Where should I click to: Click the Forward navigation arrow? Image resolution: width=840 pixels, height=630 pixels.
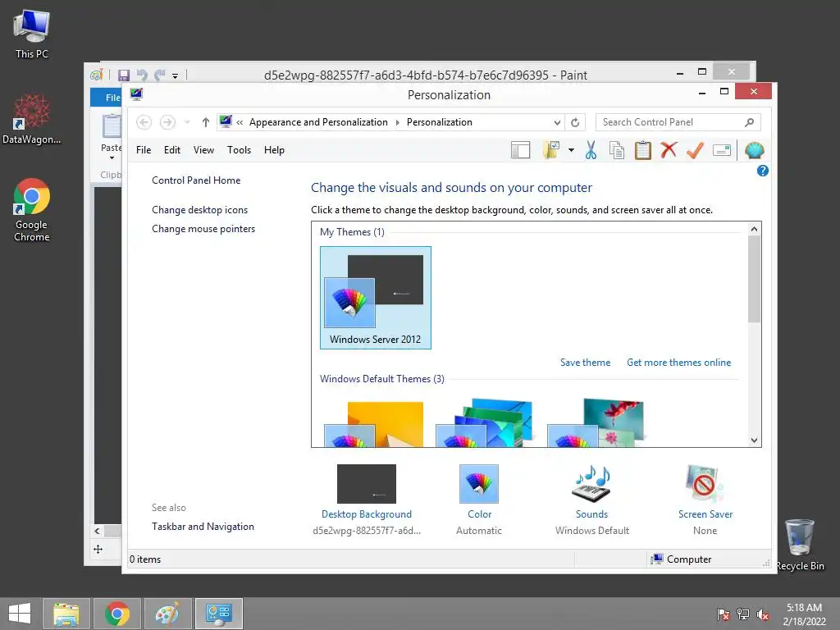tap(167, 122)
